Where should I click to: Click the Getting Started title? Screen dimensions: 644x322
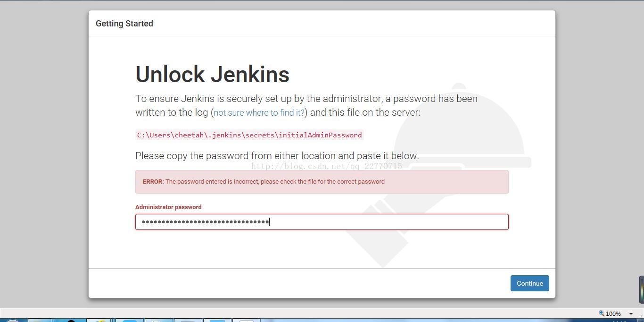(x=124, y=24)
